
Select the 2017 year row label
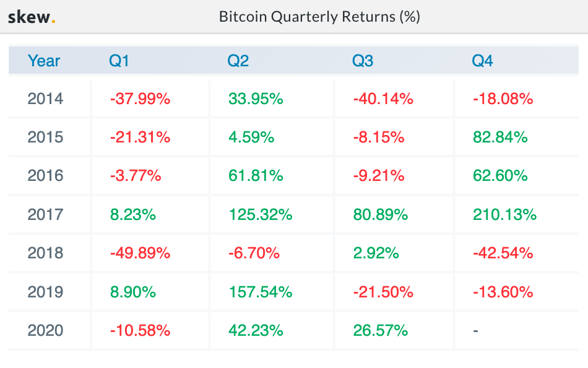click(45, 215)
